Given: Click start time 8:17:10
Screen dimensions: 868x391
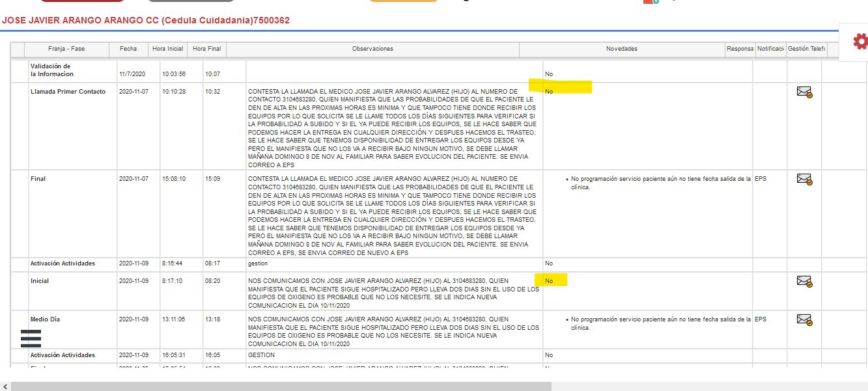Looking at the screenshot, I should [x=172, y=281].
